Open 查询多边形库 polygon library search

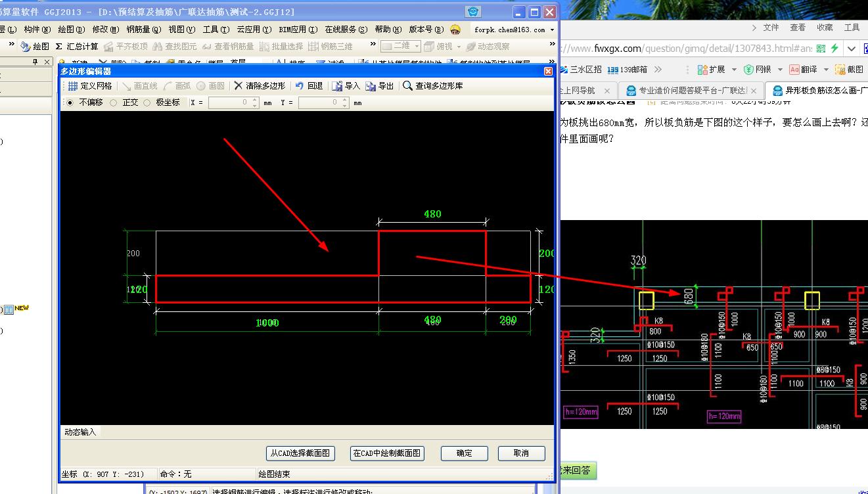[x=433, y=86]
